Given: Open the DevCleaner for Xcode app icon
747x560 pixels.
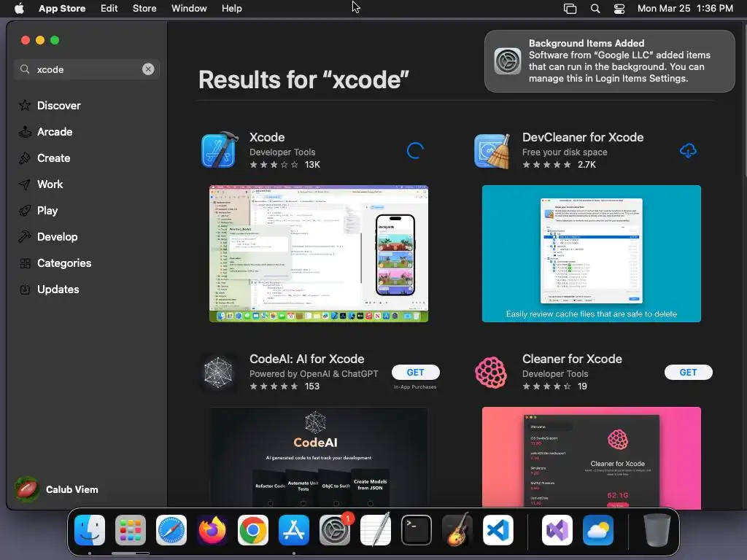Looking at the screenshot, I should tap(492, 151).
